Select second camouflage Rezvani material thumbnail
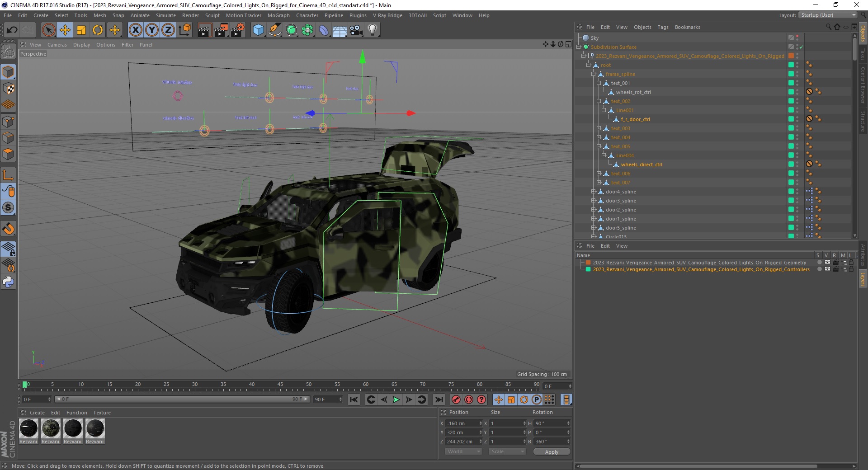The height and width of the screenshot is (470, 868). (51, 428)
